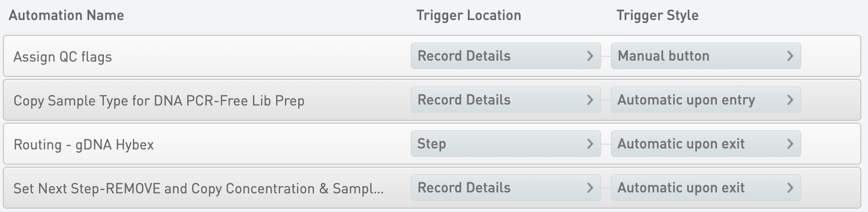Click chevron beside Routing row's Automatic upon exit
This screenshot has width=868, height=212.
[790, 144]
